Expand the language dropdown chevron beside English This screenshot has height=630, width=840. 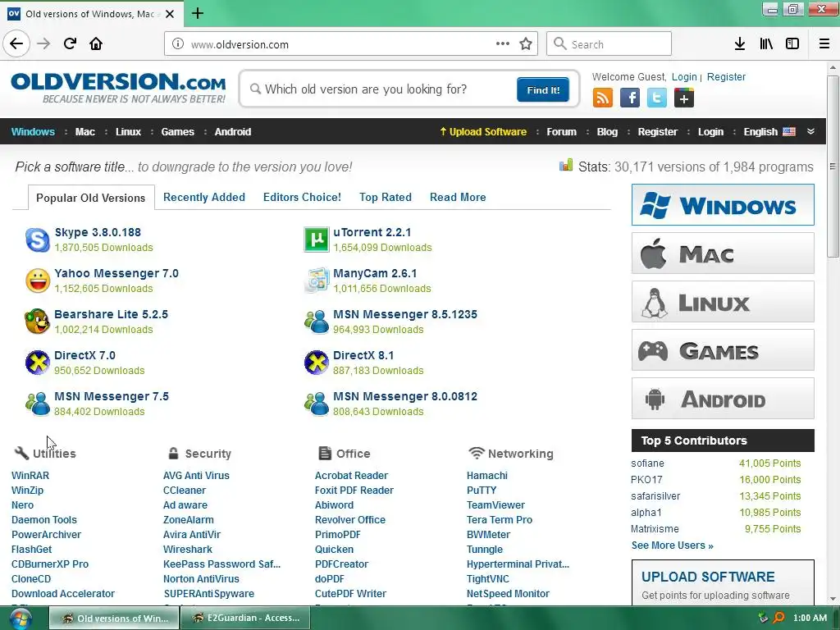coord(810,132)
